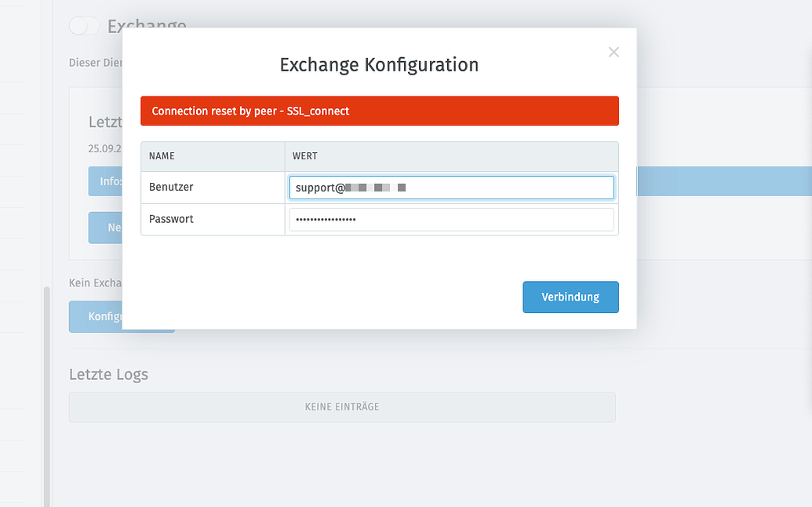This screenshot has width=812, height=507.
Task: Click the Verbindung button to test connection
Action: [x=570, y=297]
